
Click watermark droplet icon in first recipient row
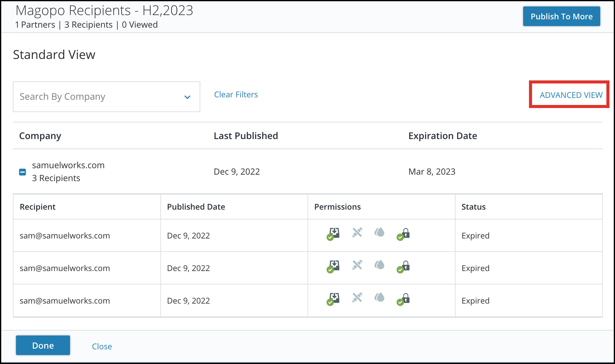380,232
